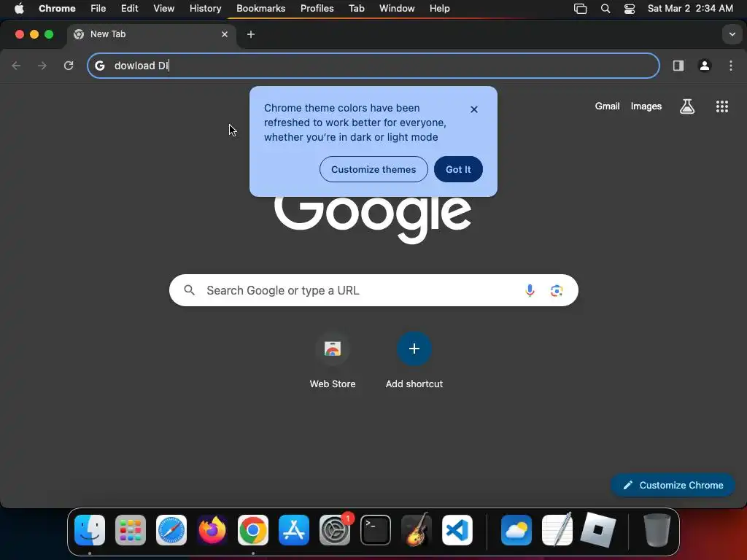Image resolution: width=747 pixels, height=560 pixels.
Task: Close the New Tab tab
Action: 225,34
